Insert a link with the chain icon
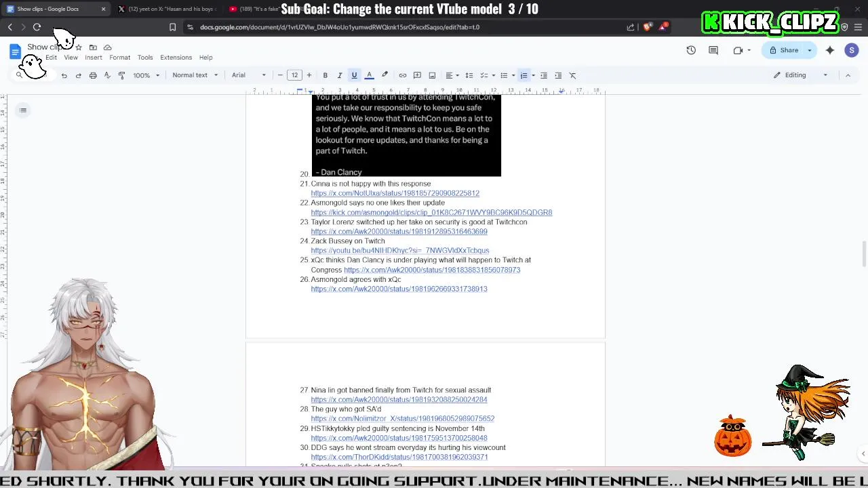The image size is (868, 488). click(403, 75)
